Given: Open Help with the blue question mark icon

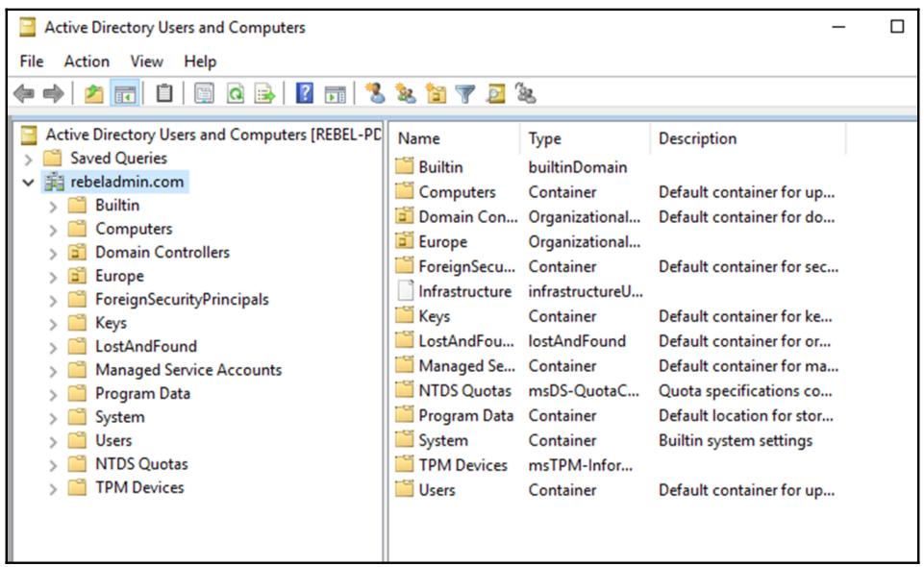Looking at the screenshot, I should point(305,93).
